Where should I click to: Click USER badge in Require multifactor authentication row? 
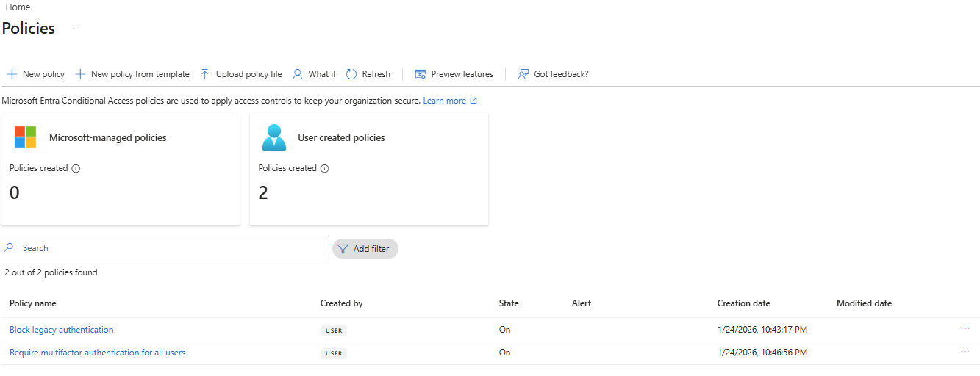click(x=334, y=353)
